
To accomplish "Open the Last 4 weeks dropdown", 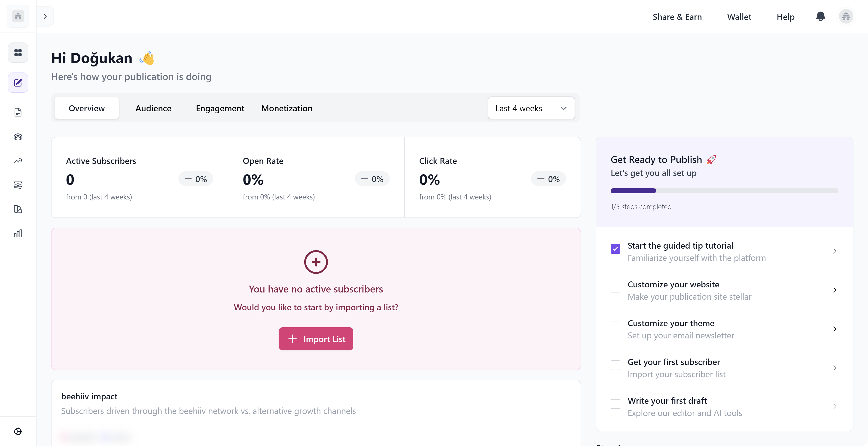I will click(531, 108).
